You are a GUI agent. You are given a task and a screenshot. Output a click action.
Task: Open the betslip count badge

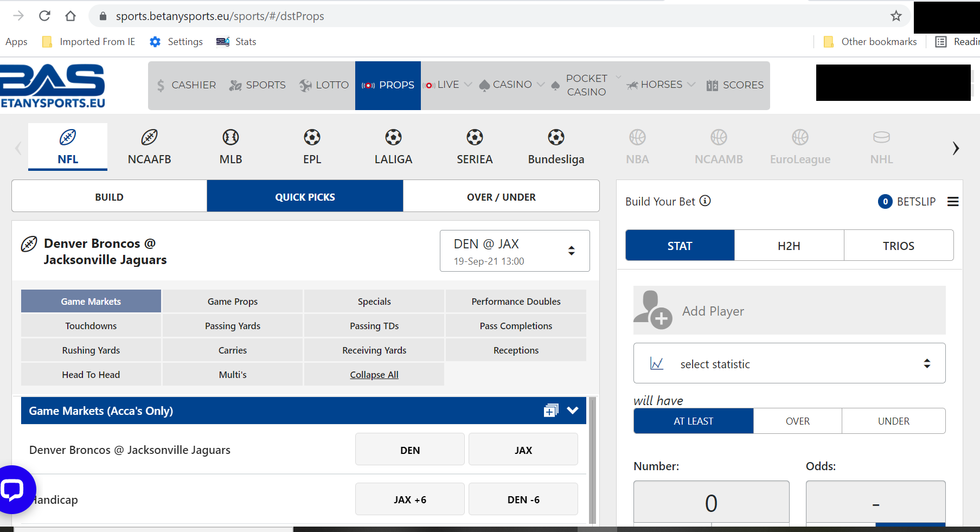(885, 202)
